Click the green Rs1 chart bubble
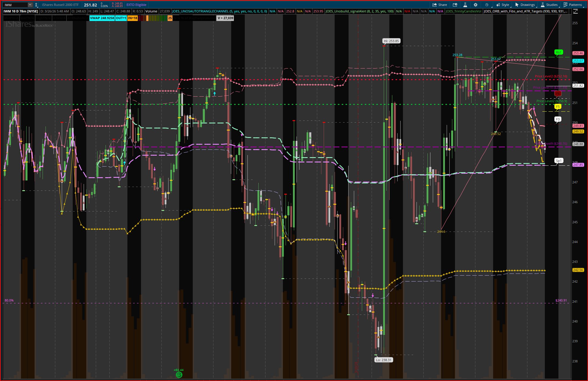The width and height of the screenshot is (588, 381). click(558, 52)
